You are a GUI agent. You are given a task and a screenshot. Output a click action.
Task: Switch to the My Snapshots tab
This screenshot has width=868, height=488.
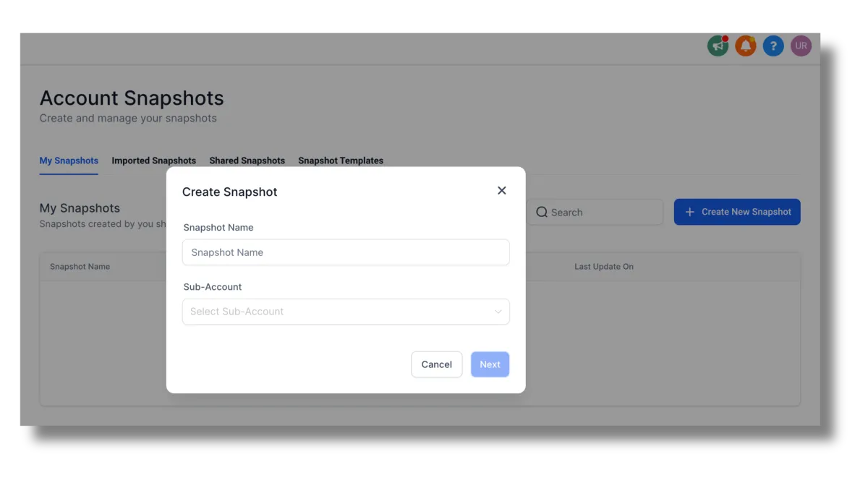click(69, 160)
